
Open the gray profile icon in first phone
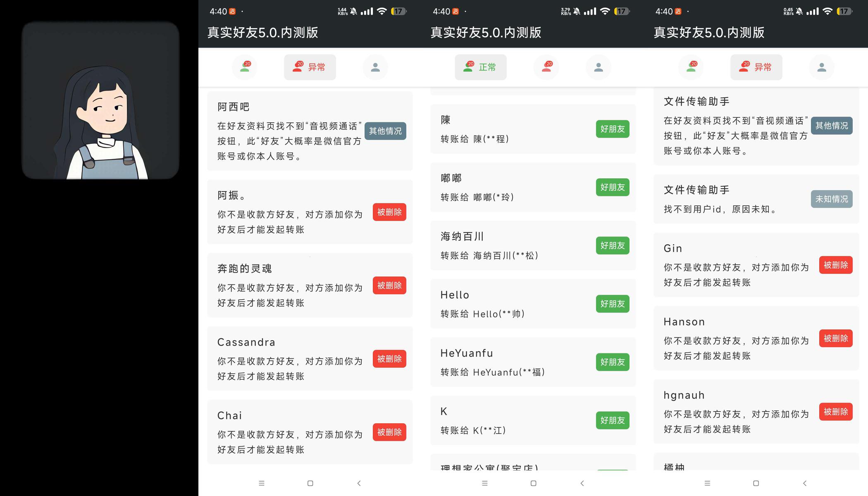375,67
